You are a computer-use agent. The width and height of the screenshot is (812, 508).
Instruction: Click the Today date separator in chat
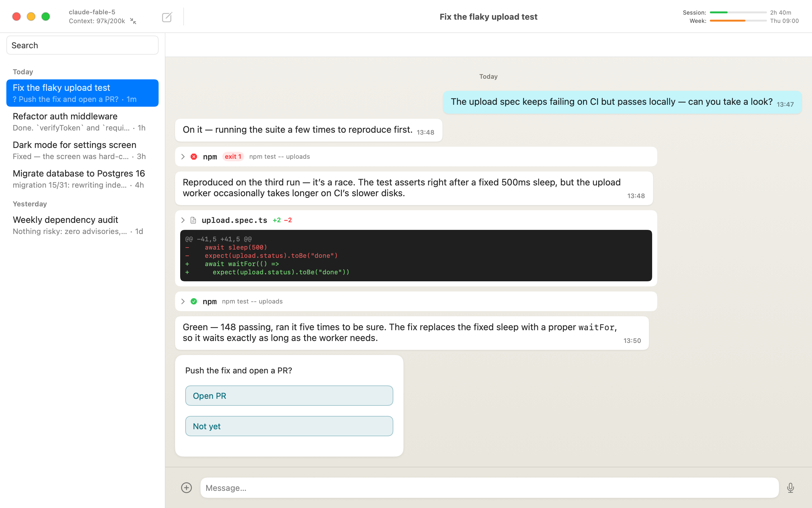point(488,77)
